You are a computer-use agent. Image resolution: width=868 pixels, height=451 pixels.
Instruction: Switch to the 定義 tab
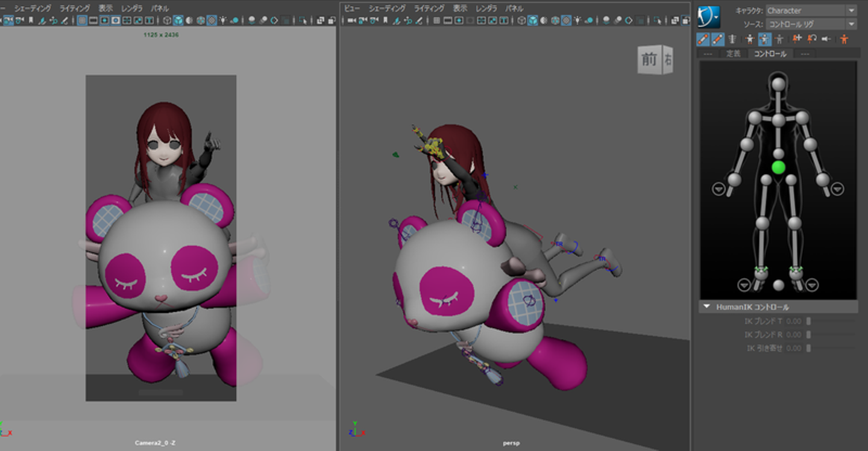click(x=733, y=54)
